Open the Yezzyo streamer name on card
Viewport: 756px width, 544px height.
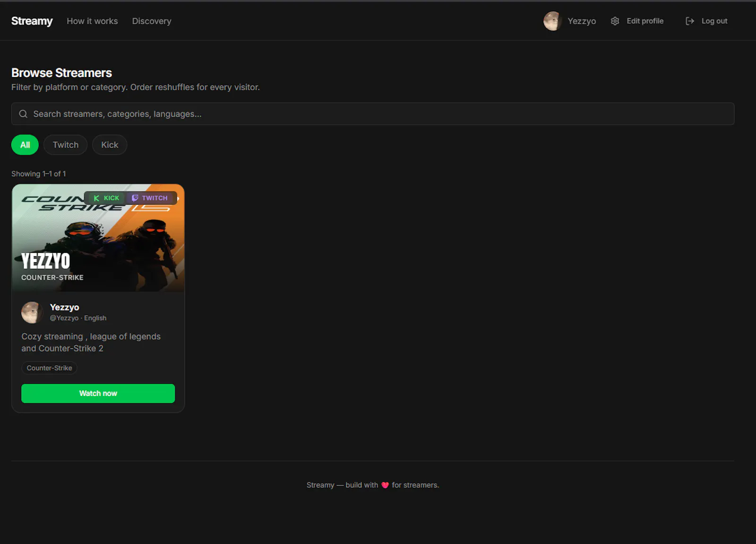pyautogui.click(x=65, y=307)
